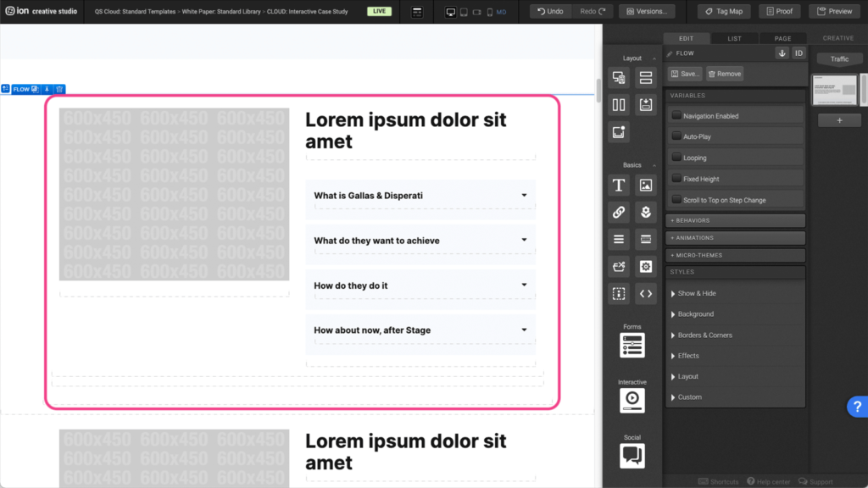Expand the Borders & Corners section
The height and width of the screenshot is (488, 868).
pyautogui.click(x=704, y=335)
